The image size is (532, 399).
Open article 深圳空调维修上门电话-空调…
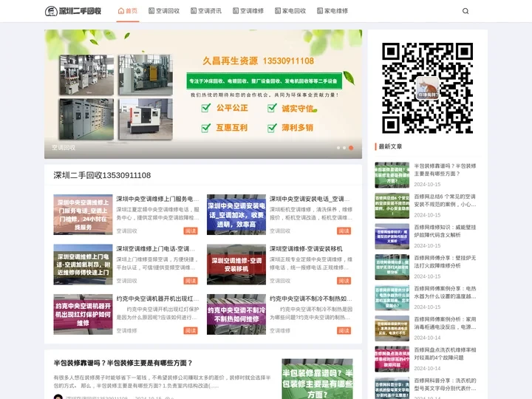[x=156, y=249]
